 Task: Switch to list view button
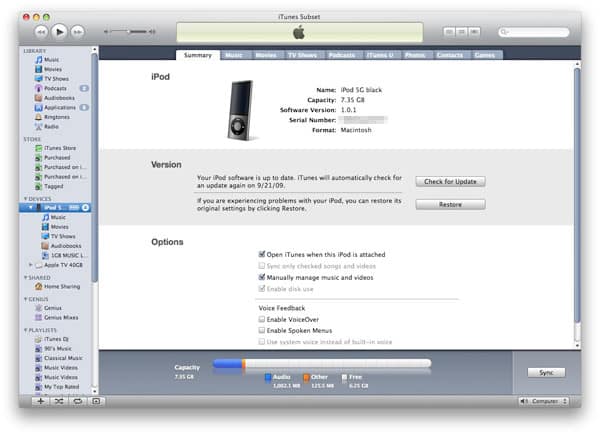449,32
